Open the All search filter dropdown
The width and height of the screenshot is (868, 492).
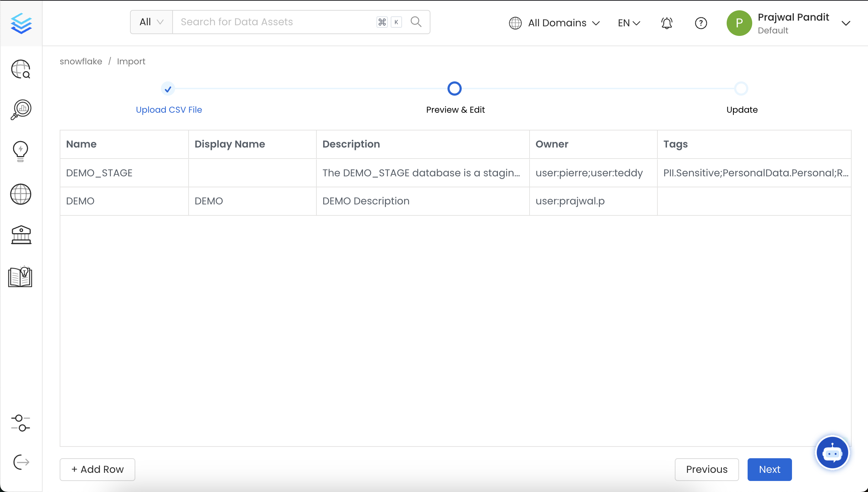[151, 22]
